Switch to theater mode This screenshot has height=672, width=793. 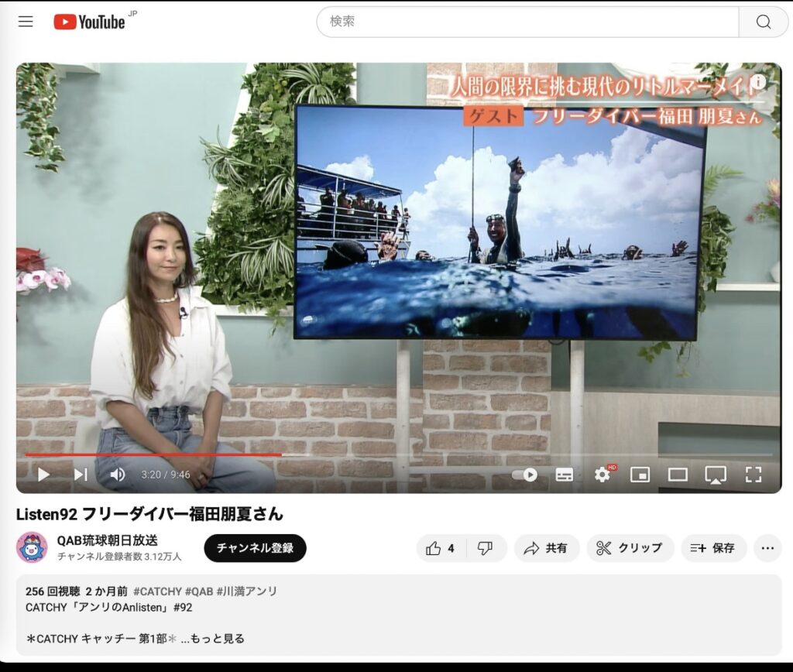point(678,475)
